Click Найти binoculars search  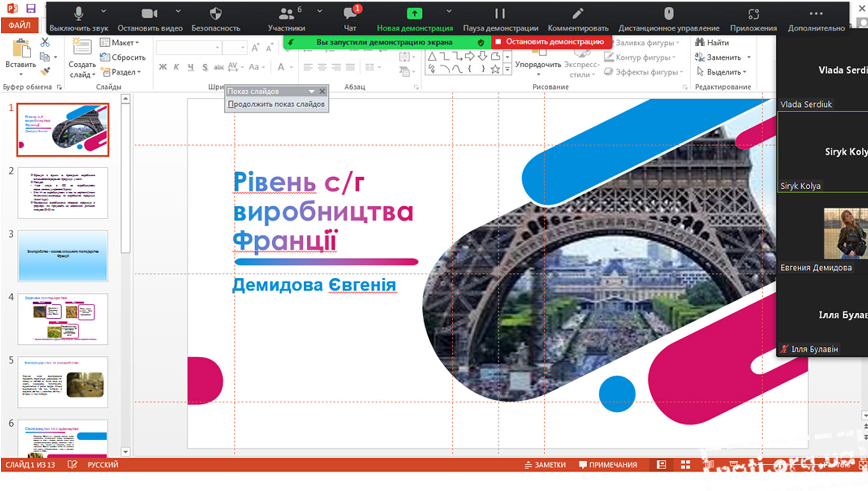click(x=712, y=42)
